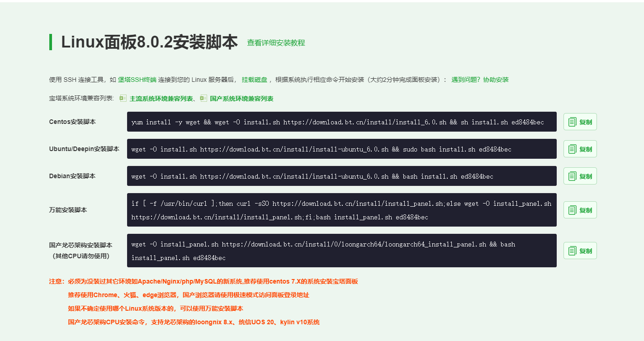
Task: Open the detailed install tutorial link 查看详细安装教程
Action: (x=276, y=43)
